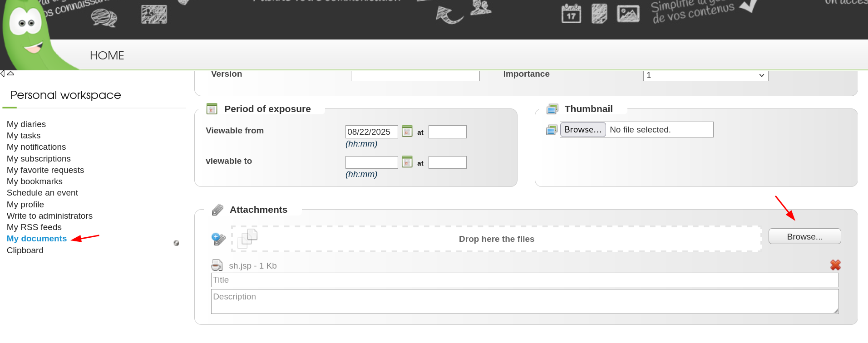Image resolution: width=868 pixels, height=343 pixels.
Task: Click the calendar icon in the banner
Action: tap(571, 14)
